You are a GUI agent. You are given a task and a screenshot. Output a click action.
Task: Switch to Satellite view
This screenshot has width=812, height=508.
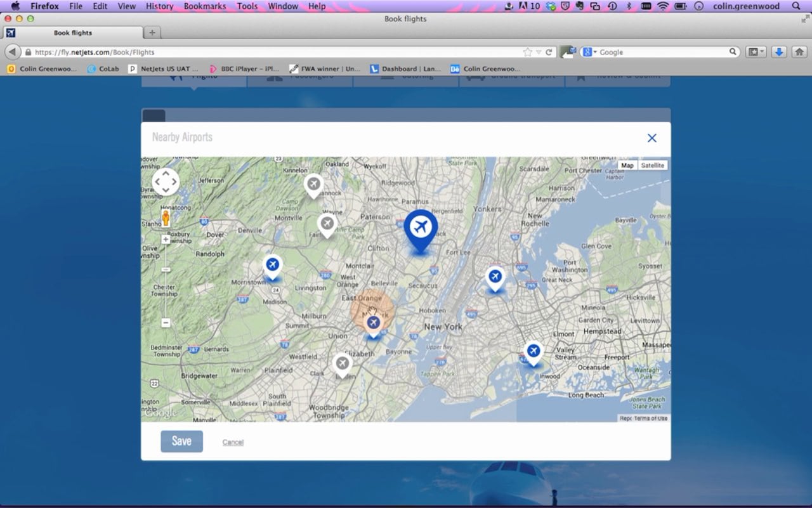(x=652, y=166)
